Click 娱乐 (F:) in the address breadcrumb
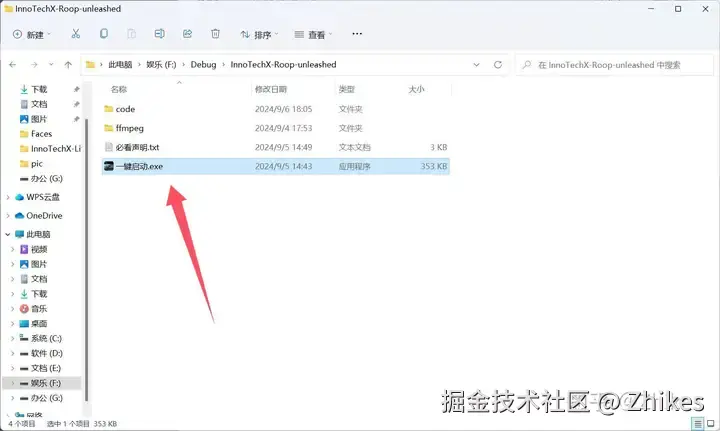Viewport: 720px width, 431px height. [161, 65]
